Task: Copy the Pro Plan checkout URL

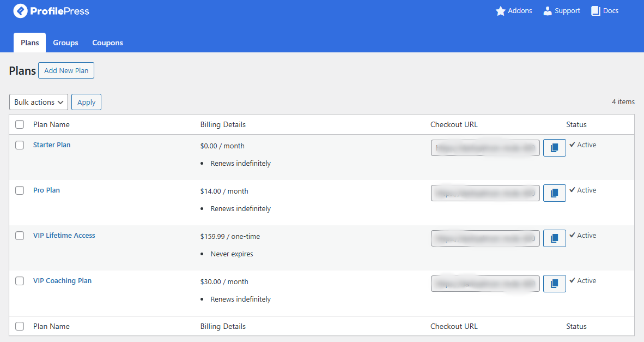Action: pos(555,193)
